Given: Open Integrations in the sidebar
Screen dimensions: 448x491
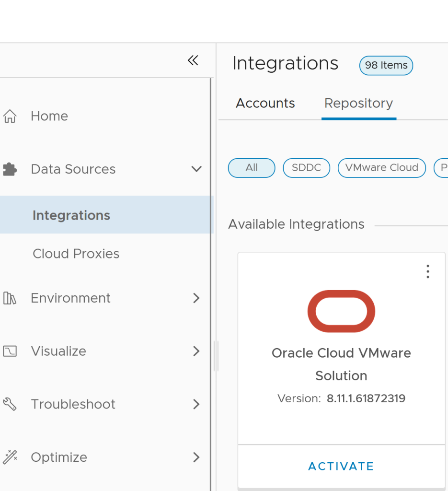Looking at the screenshot, I should click(107, 215).
